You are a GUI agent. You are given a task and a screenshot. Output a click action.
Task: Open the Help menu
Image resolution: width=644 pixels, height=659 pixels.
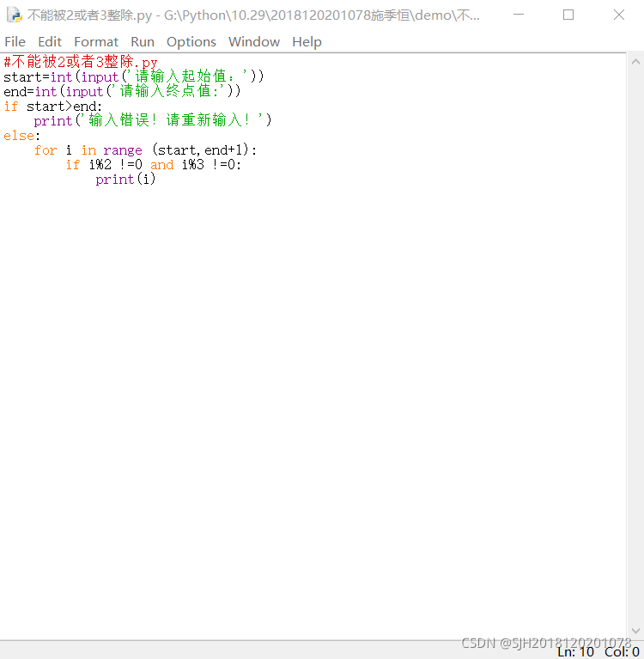[307, 41]
